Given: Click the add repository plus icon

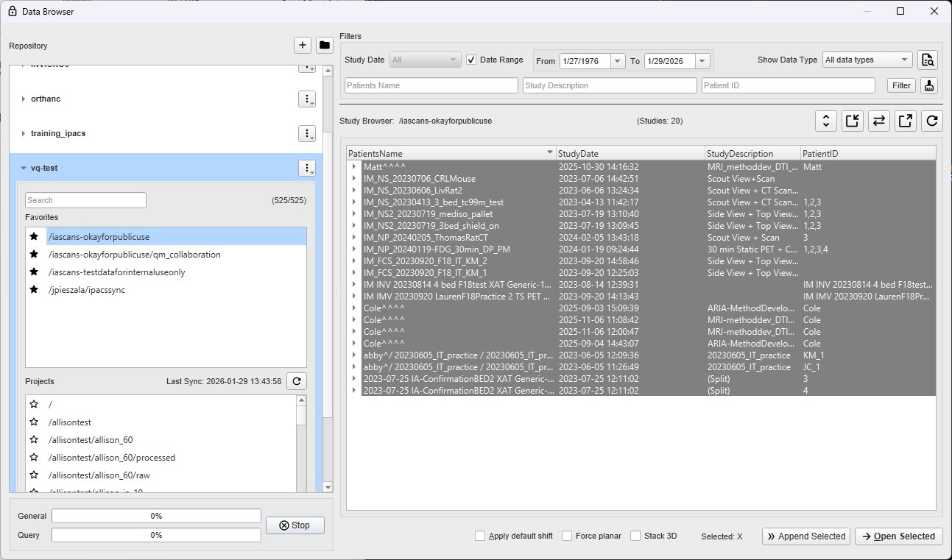Looking at the screenshot, I should tap(303, 46).
